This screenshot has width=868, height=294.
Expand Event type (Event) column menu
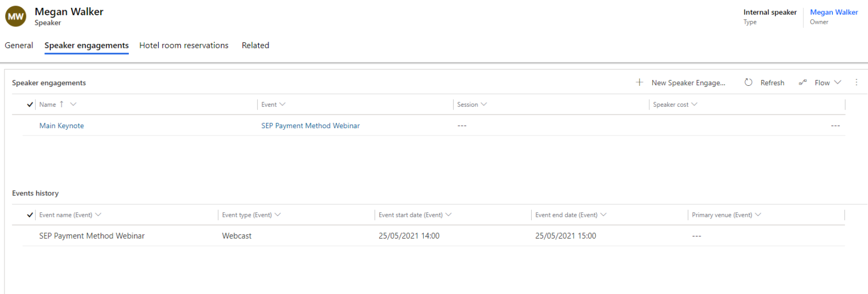(x=277, y=215)
